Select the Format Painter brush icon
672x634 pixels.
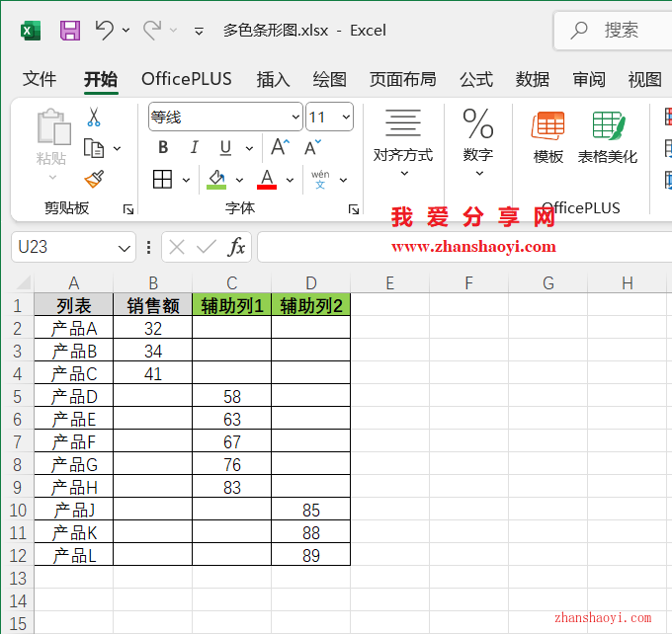[94, 179]
